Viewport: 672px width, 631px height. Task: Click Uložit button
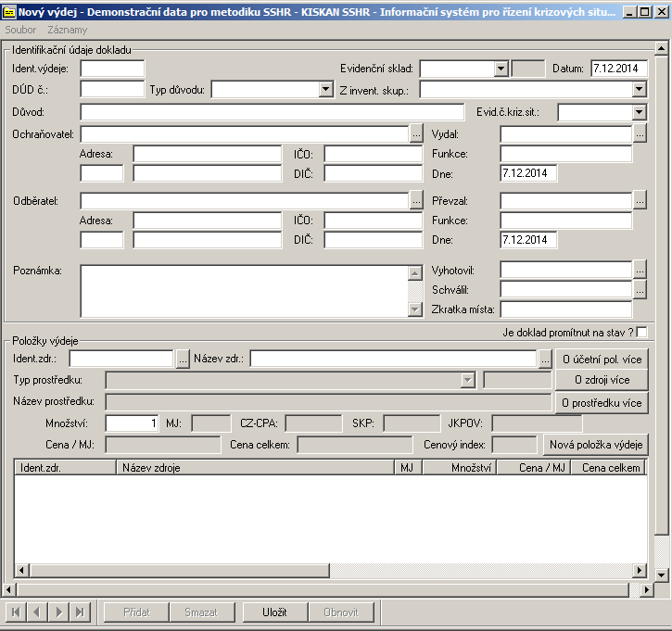point(274,612)
